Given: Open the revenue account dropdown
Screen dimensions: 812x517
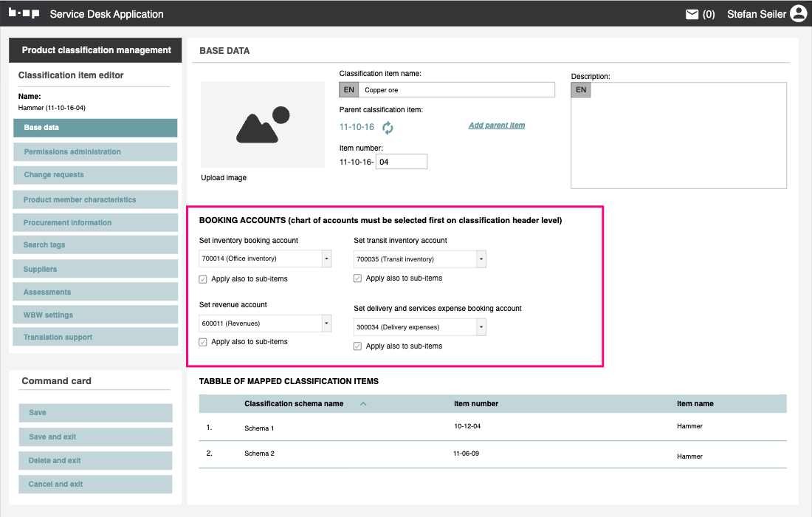Looking at the screenshot, I should [326, 323].
